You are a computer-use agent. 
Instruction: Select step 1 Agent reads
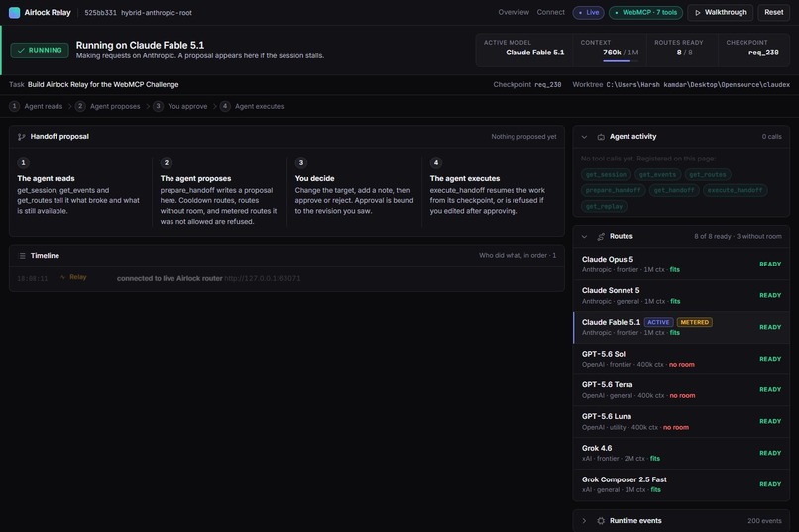[x=36, y=106]
